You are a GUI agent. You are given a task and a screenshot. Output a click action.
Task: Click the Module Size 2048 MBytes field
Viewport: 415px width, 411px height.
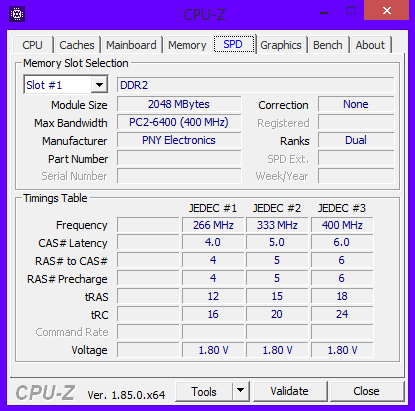(x=179, y=104)
